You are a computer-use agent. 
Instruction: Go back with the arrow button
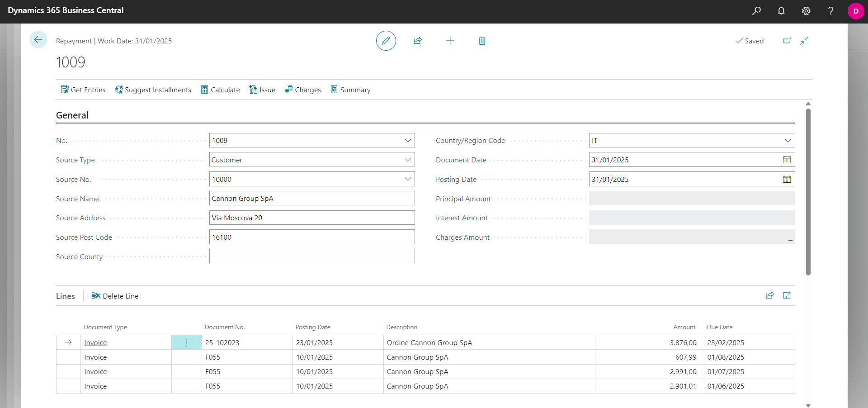coord(38,40)
